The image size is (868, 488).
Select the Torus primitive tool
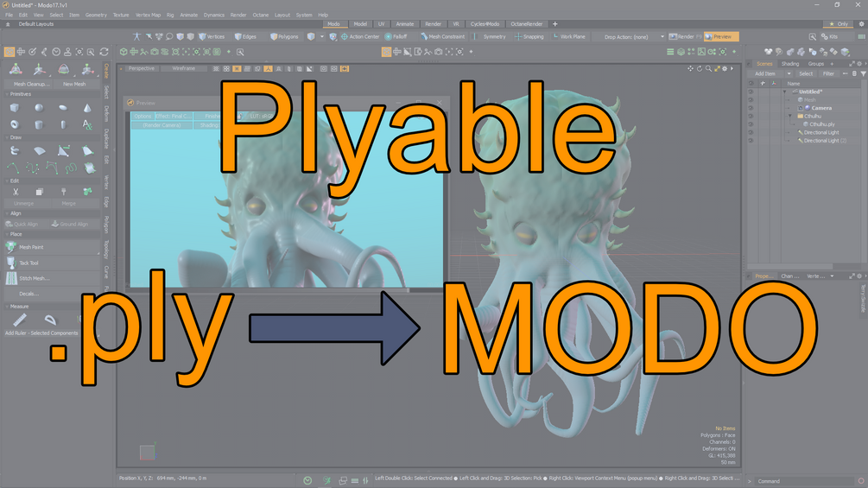15,124
